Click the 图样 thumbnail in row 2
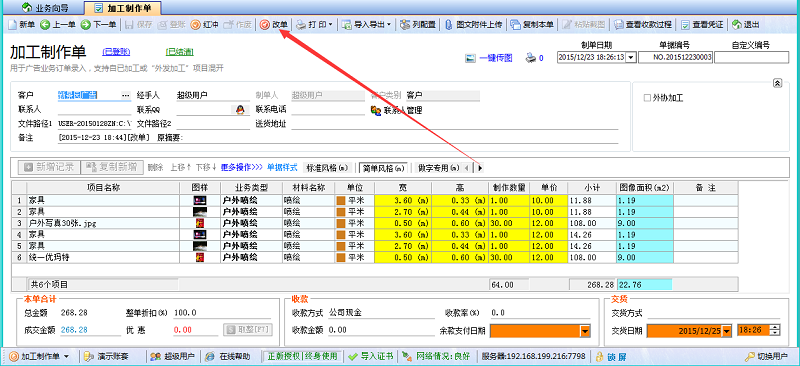The image size is (800, 366). pyautogui.click(x=200, y=212)
